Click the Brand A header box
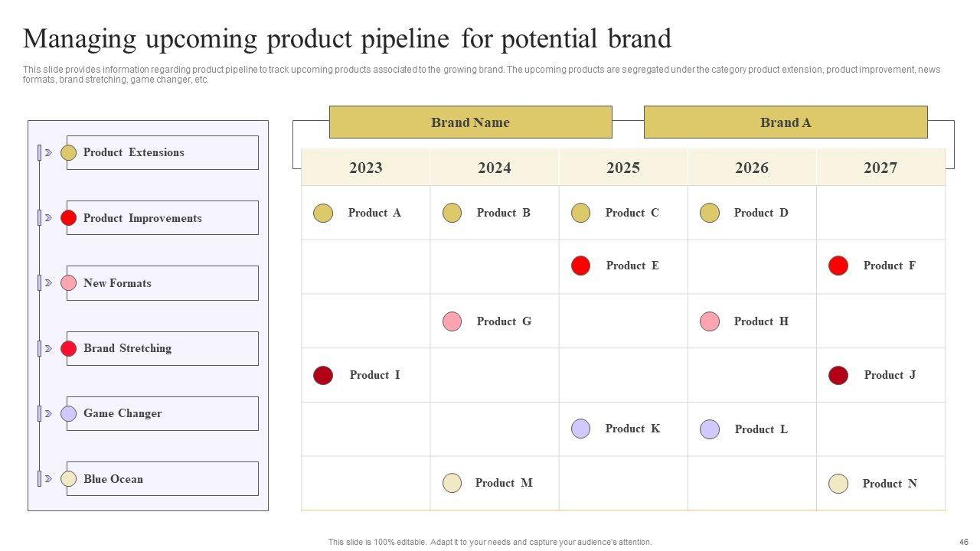 [x=786, y=122]
